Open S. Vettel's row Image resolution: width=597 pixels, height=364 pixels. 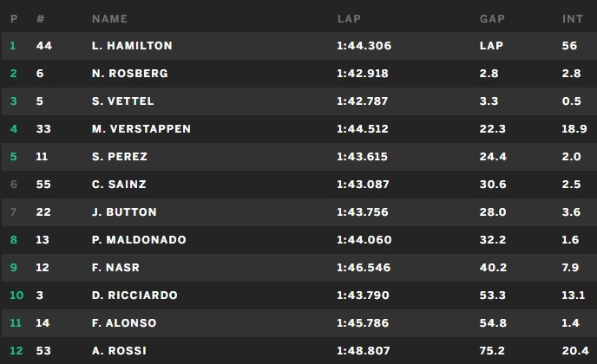pyautogui.click(x=122, y=101)
